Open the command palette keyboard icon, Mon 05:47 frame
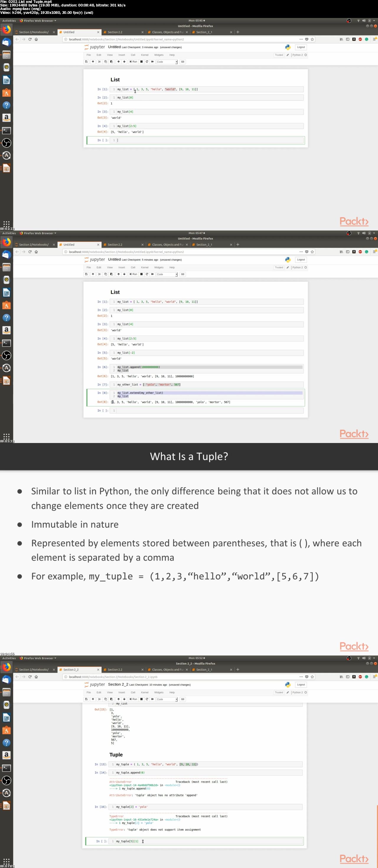The width and height of the screenshot is (378, 868). point(183,274)
